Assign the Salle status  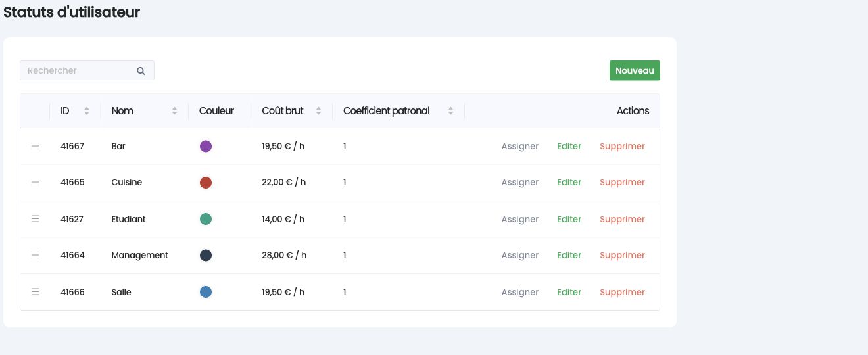click(x=520, y=292)
